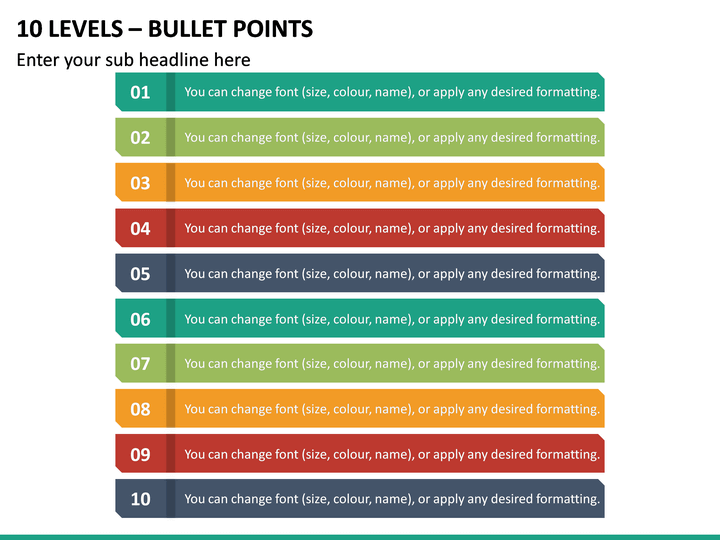
Task: Click the text in navy bar 05
Action: click(392, 274)
